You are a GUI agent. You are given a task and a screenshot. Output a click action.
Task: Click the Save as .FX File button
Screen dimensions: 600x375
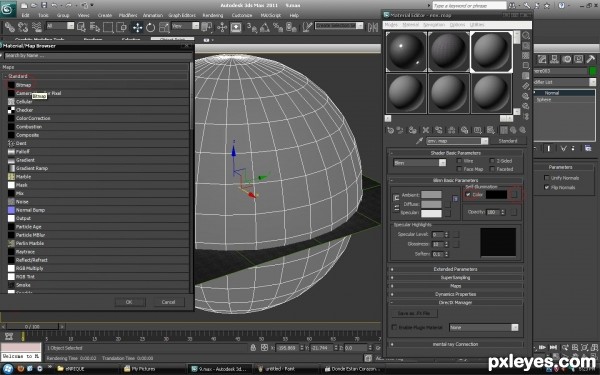point(414,313)
